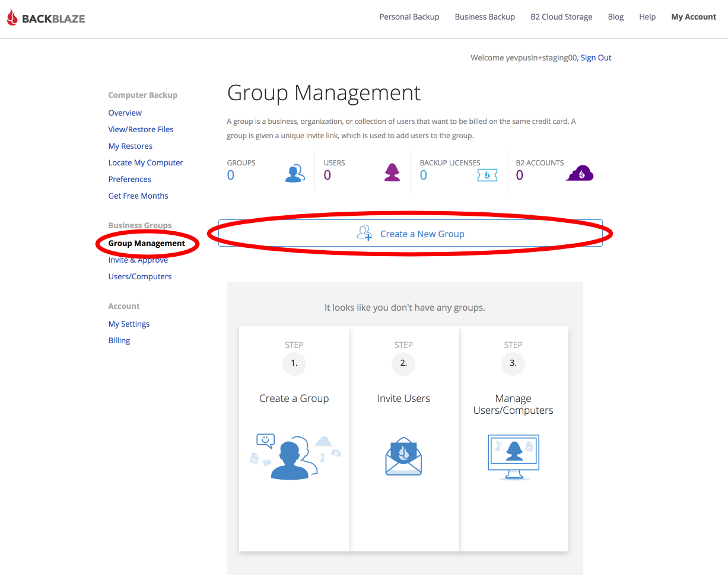Viewport: 728px width, 584px height.
Task: Go to View/Restore Files
Action: (141, 129)
